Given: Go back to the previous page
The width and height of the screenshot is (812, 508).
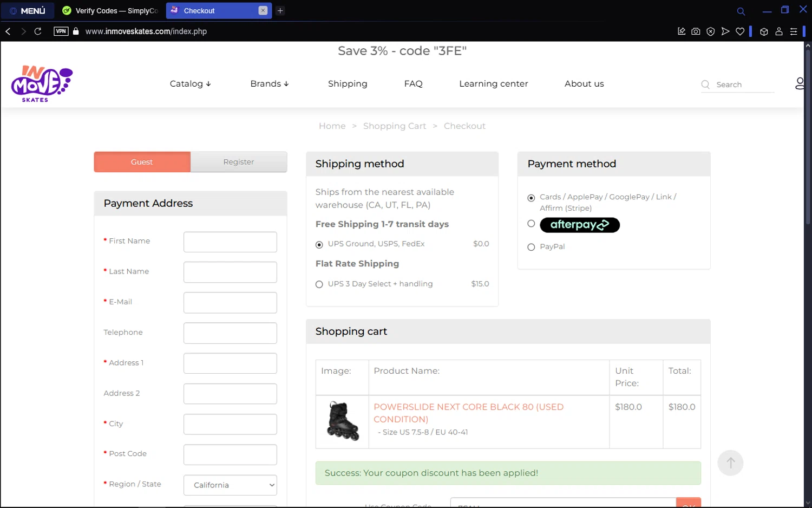Looking at the screenshot, I should [8, 31].
